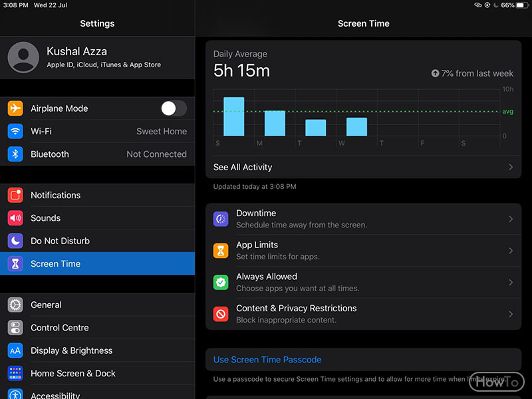The width and height of the screenshot is (532, 399).
Task: Tap the Sunday usage bar in chart
Action: [x=234, y=116]
